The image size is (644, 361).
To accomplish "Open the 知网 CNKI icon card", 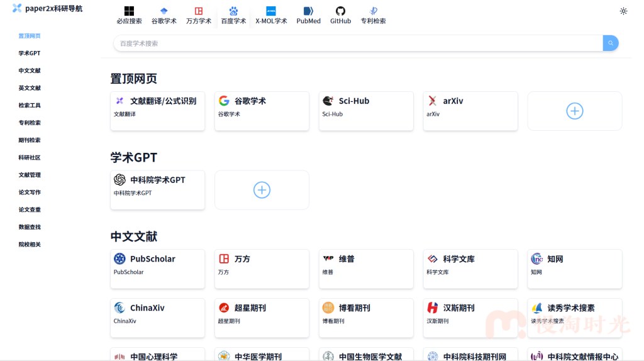I will (537, 258).
